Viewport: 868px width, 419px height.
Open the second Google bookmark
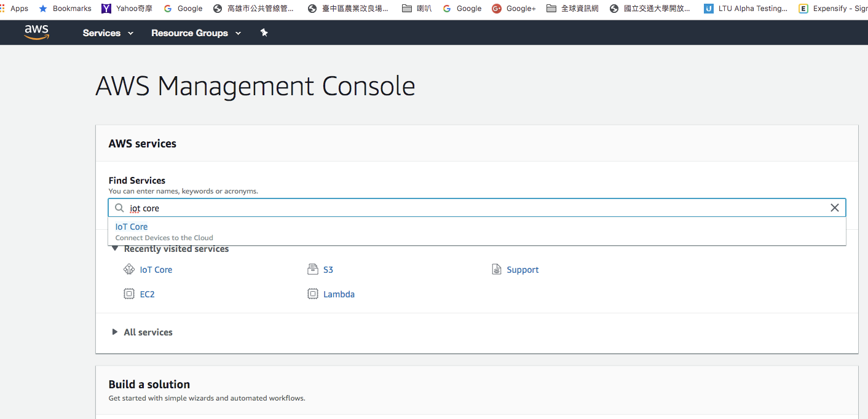(x=462, y=9)
